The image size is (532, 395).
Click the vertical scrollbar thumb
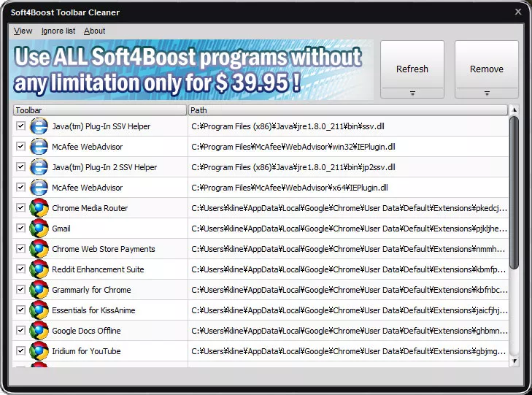coord(514,193)
